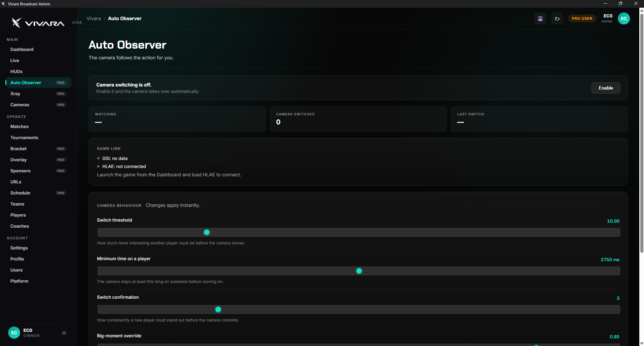Click the Vivara breadcrumb link

pos(94,18)
